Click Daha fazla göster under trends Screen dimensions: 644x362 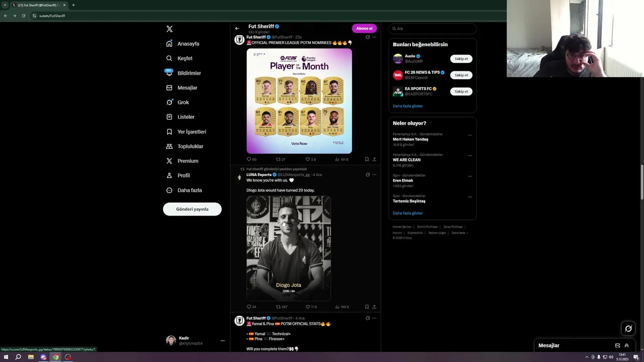(408, 213)
